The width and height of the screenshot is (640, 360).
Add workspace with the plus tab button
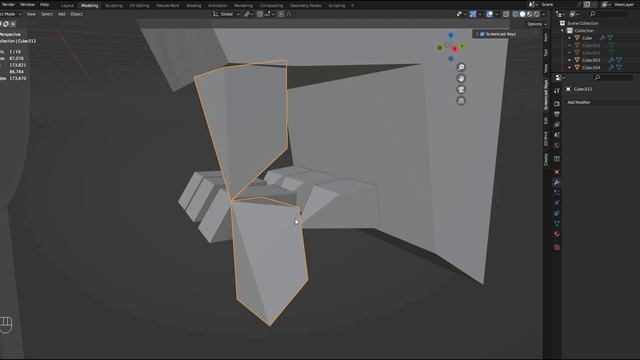[353, 6]
